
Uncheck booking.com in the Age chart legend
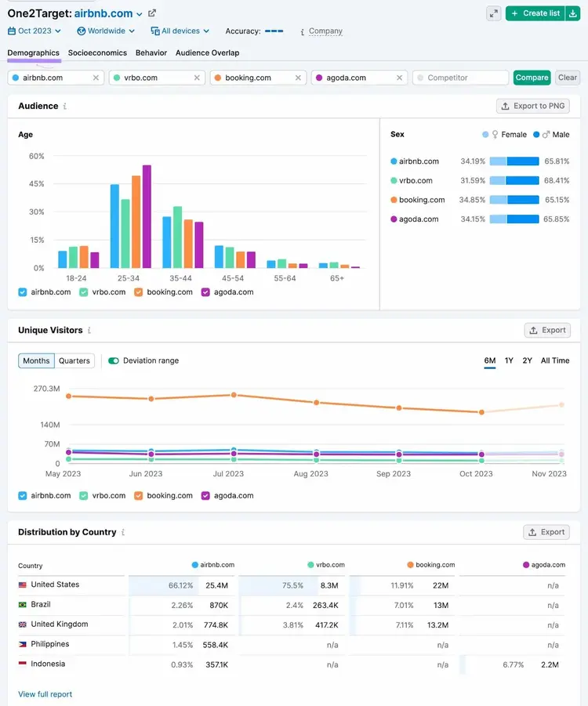point(138,292)
